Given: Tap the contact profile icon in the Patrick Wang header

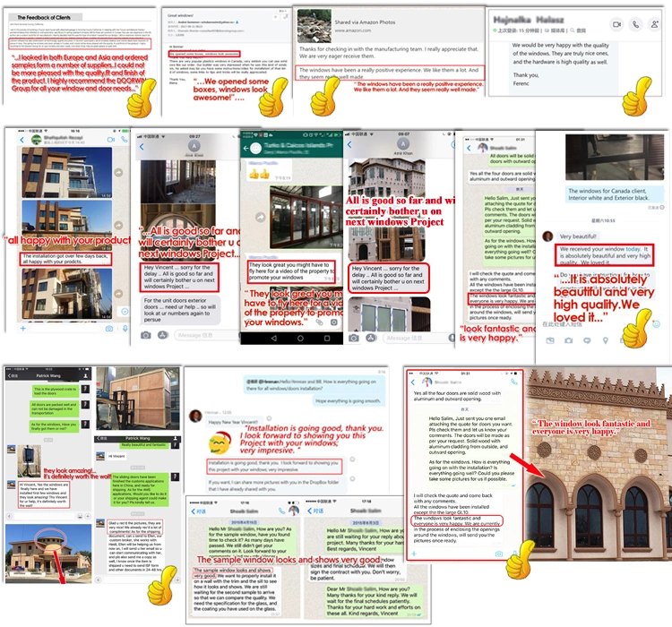Looking at the screenshot, I should [85, 375].
